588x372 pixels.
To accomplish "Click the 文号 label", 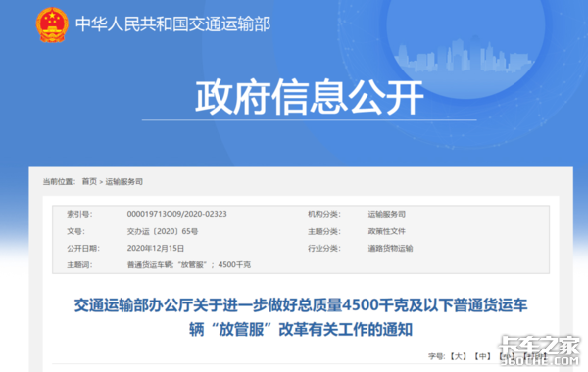I will (x=75, y=231).
